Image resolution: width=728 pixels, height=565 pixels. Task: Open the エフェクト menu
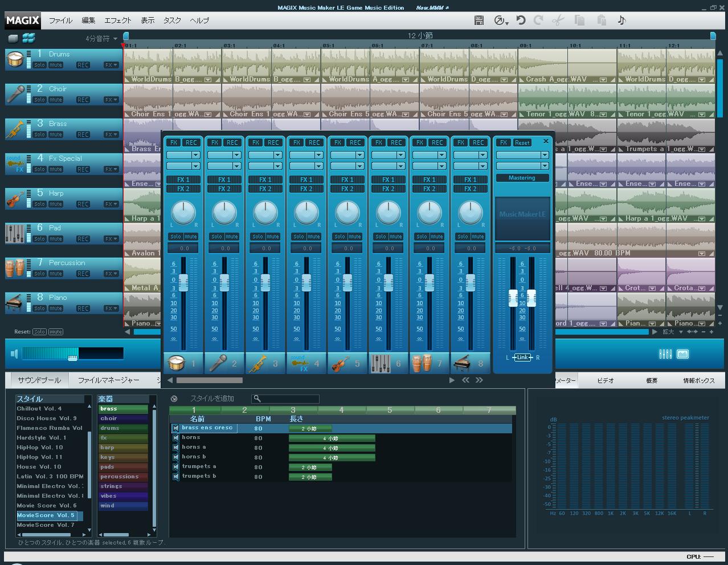tap(118, 21)
